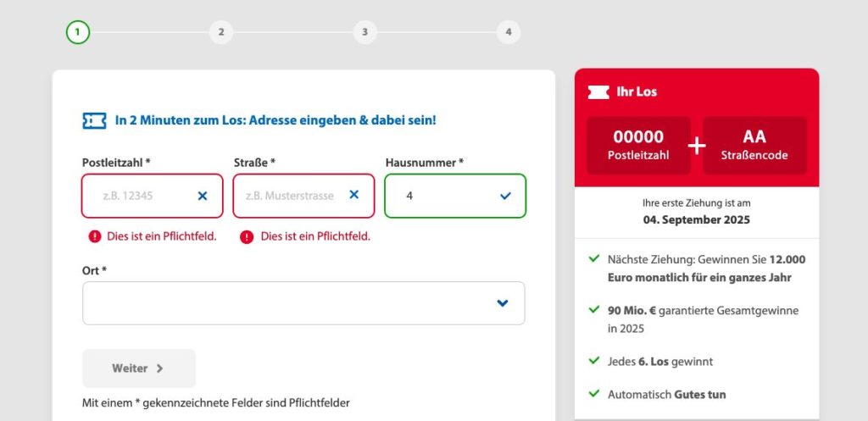Select step 4 circle
Viewport: 868px width, 421px height.
pyautogui.click(x=509, y=32)
